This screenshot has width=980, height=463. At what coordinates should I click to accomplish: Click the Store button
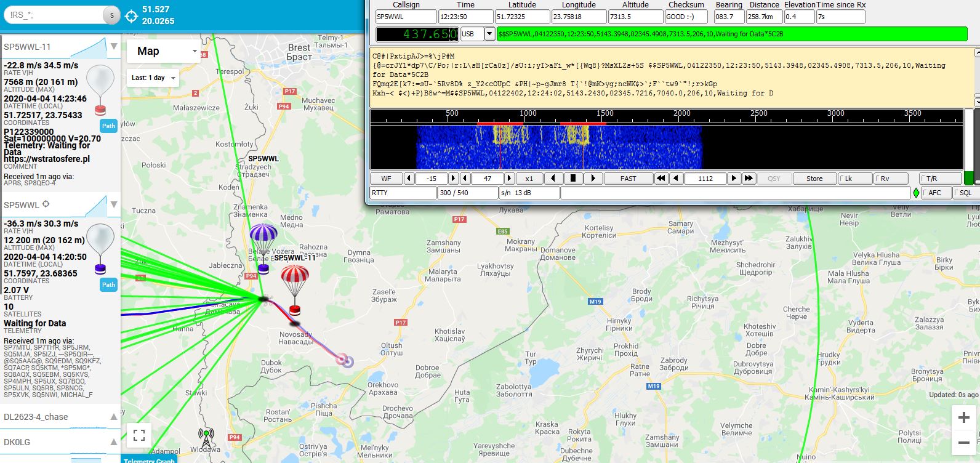(x=814, y=179)
